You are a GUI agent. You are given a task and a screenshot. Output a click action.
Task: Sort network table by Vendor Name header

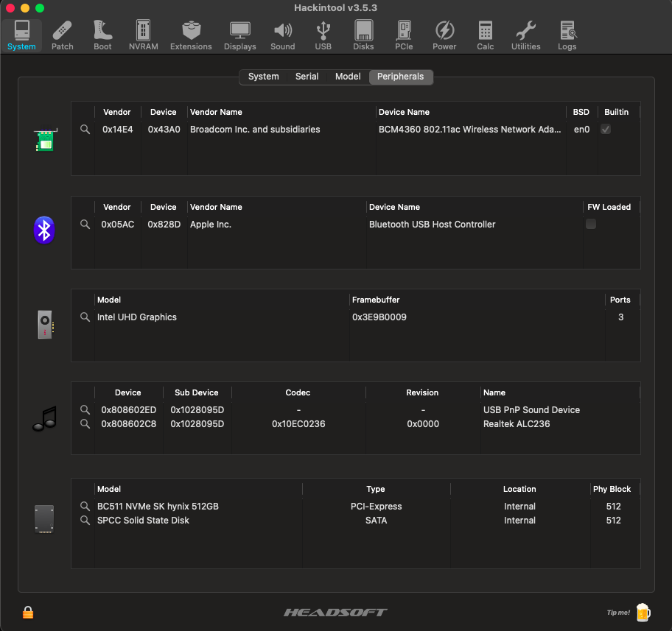[281, 112]
